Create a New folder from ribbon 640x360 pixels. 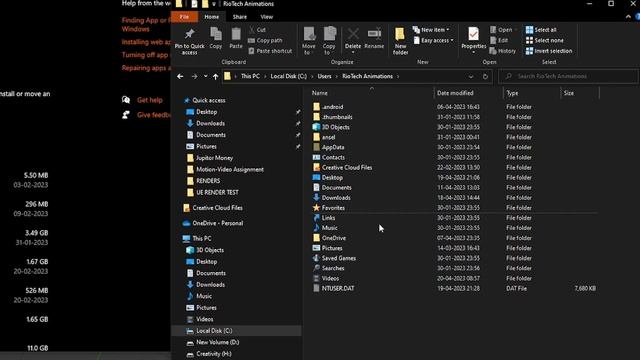(400, 41)
